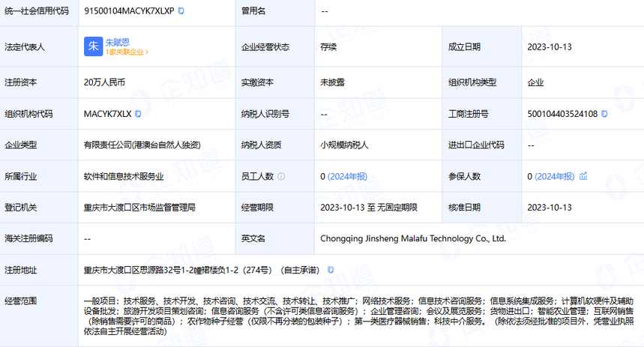Select the 进出口企业代码 label cell
Viewport: 644px width, 347px height.
pyautogui.click(x=482, y=145)
